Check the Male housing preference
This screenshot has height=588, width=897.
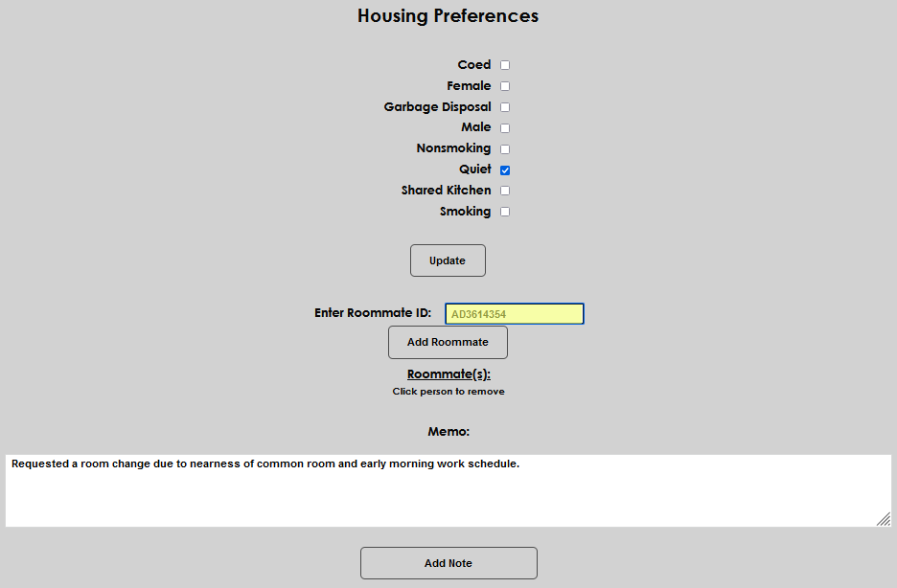point(504,127)
